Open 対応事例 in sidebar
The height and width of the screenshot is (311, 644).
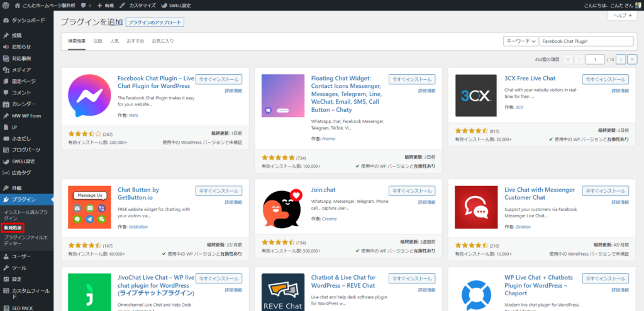(26, 58)
